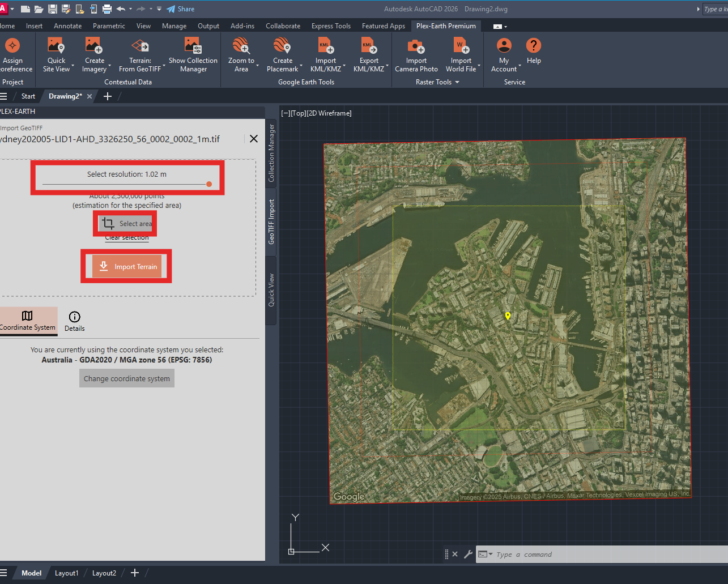Click the New drawing icon in quick access toolbar
The image size is (728, 584).
25,9
